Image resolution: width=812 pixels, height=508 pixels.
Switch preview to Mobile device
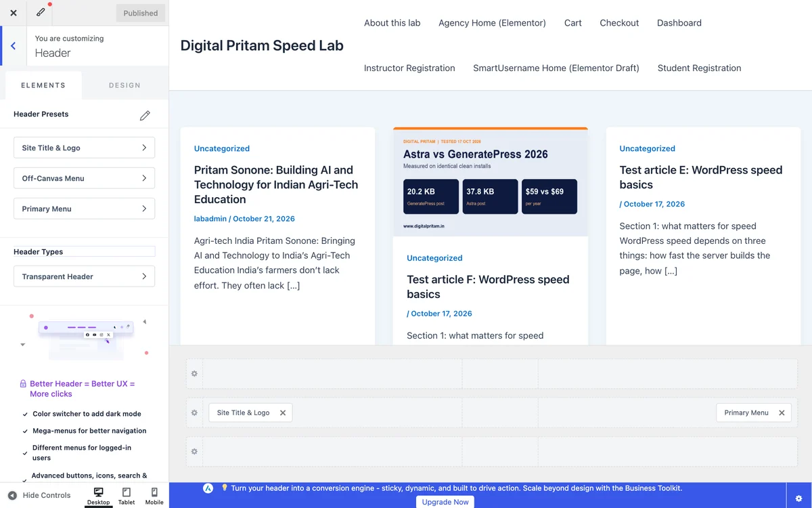(x=154, y=496)
